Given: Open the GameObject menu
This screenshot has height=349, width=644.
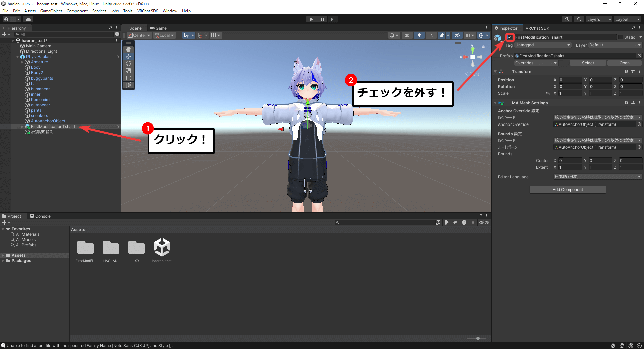Looking at the screenshot, I should click(51, 11).
